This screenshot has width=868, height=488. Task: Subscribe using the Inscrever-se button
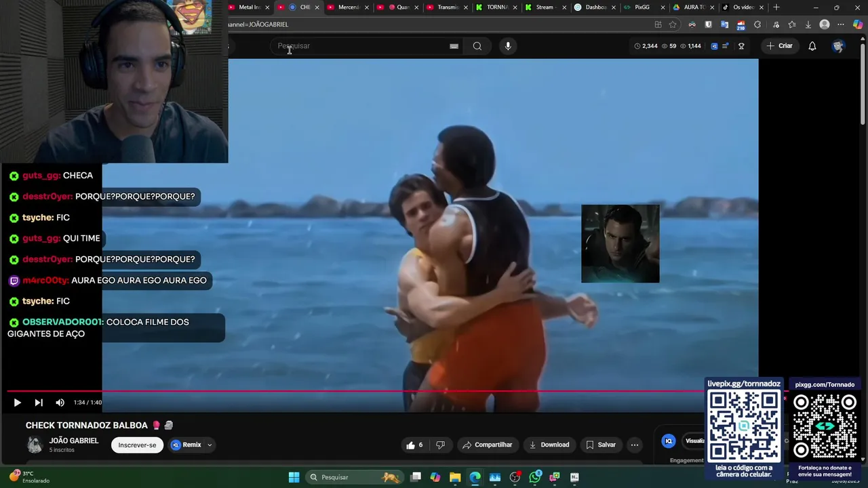coord(137,445)
